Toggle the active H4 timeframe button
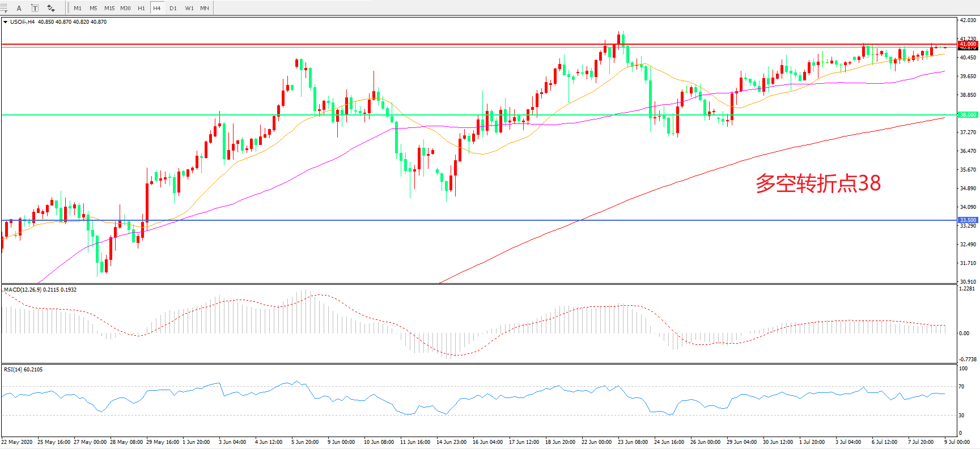 point(157,8)
